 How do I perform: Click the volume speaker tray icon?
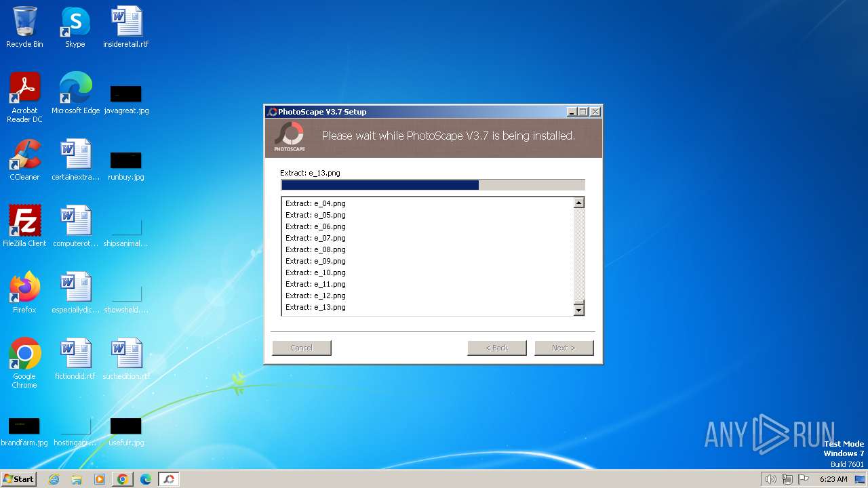click(x=770, y=479)
